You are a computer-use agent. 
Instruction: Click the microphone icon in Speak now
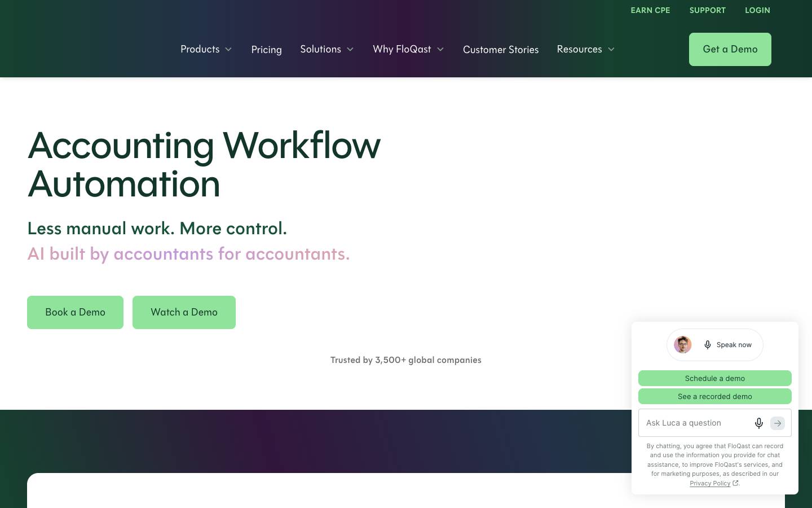click(708, 345)
